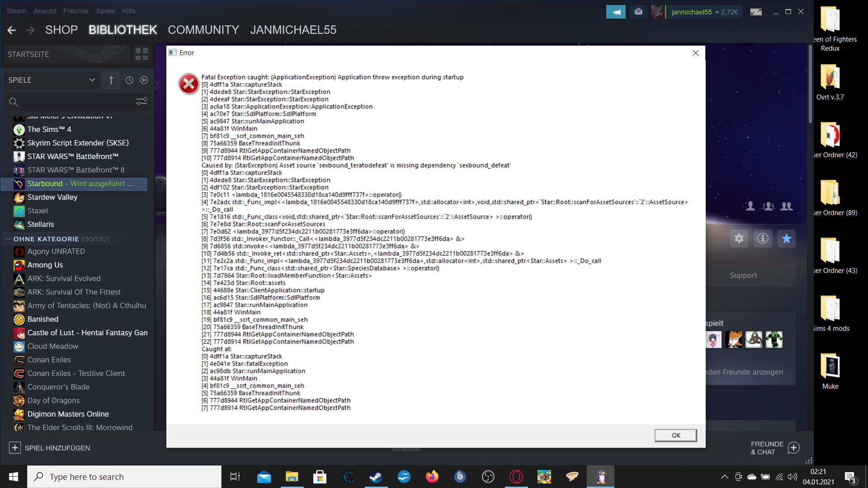Open the Windows Start menu
Screen dimensions: 868x488
coord(14,477)
